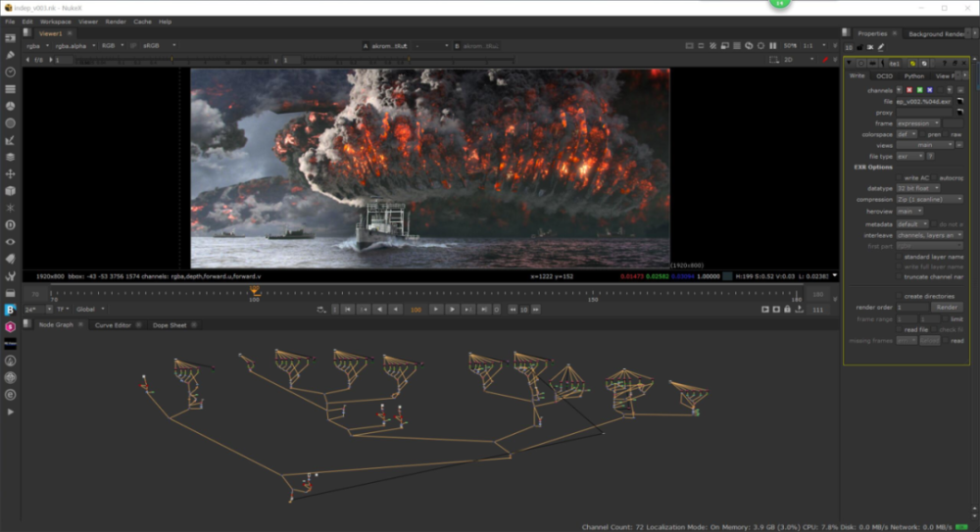
Task: Open the Time nodes clock icon
Action: pos(10,72)
